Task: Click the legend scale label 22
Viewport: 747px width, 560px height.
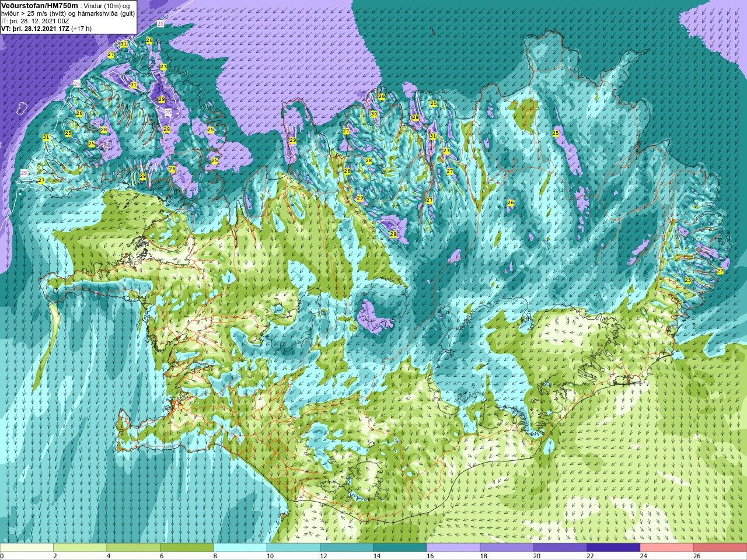Action: tap(590, 556)
